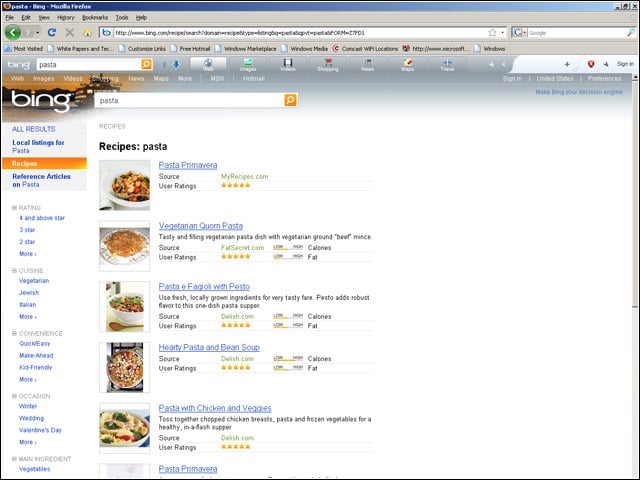Select the Recipes tab in left sidebar
The image size is (640, 480).
[x=44, y=163]
